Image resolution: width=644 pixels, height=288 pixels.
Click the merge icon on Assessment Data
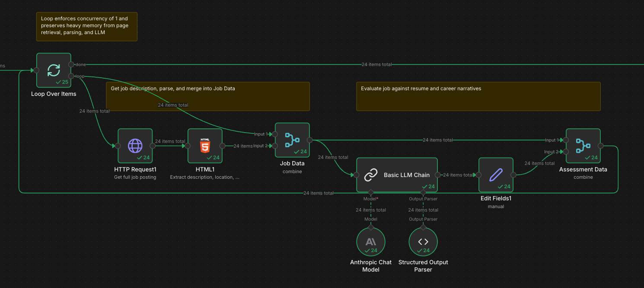pyautogui.click(x=583, y=146)
